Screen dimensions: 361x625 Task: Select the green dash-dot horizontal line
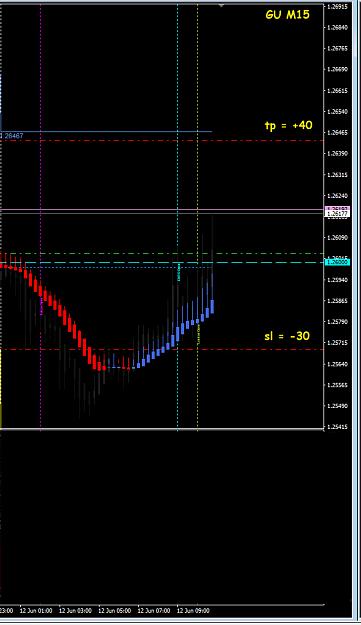(x=161, y=254)
